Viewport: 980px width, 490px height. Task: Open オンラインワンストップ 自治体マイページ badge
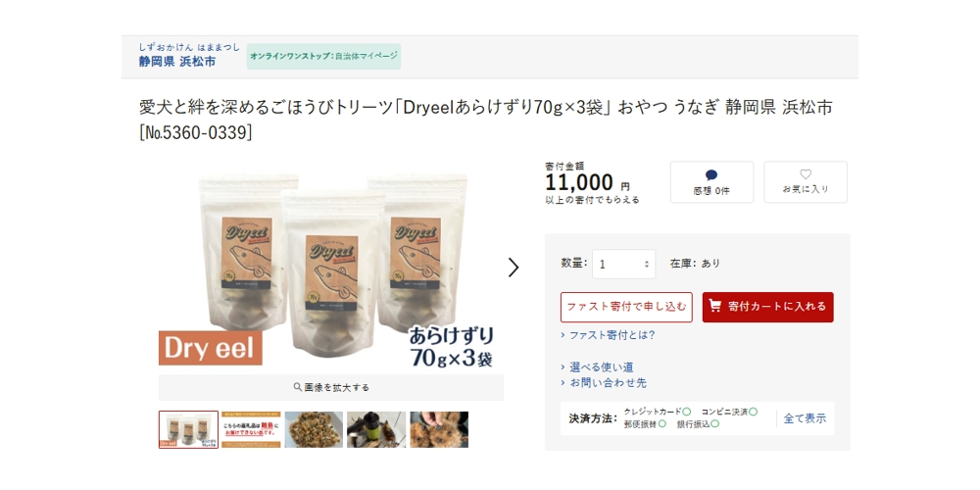click(x=323, y=56)
